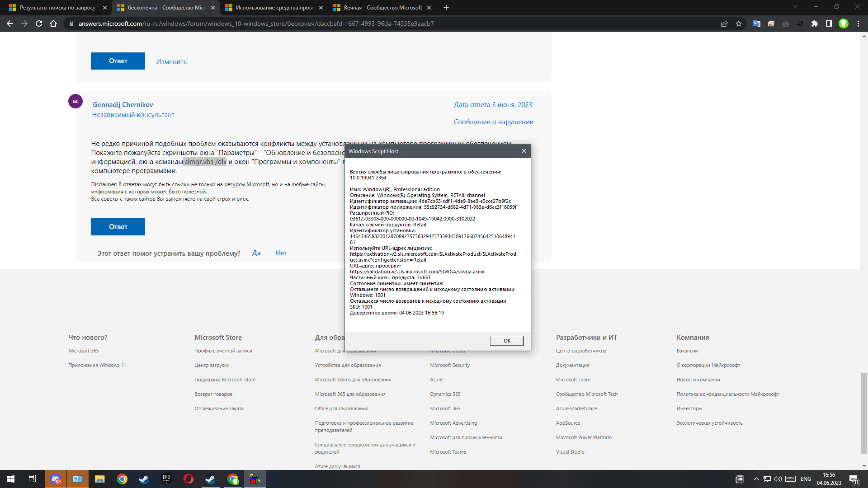Open the Windows Start menu
The image size is (868, 488).
(11, 479)
